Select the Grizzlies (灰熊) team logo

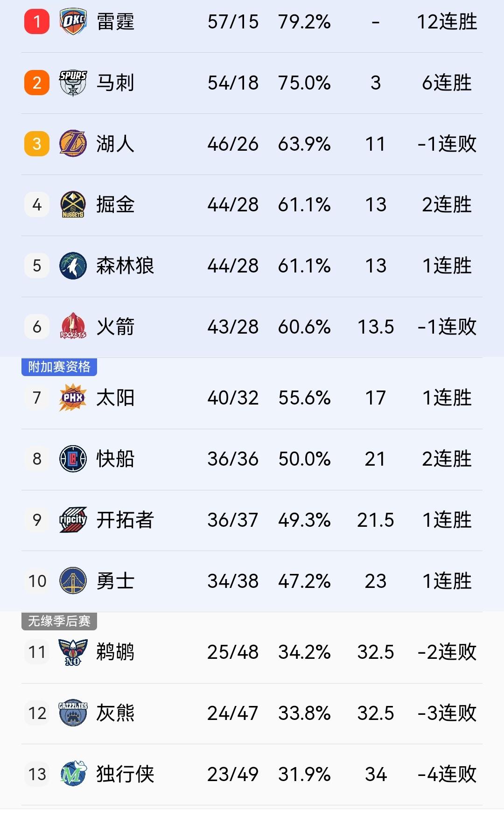coord(73,713)
